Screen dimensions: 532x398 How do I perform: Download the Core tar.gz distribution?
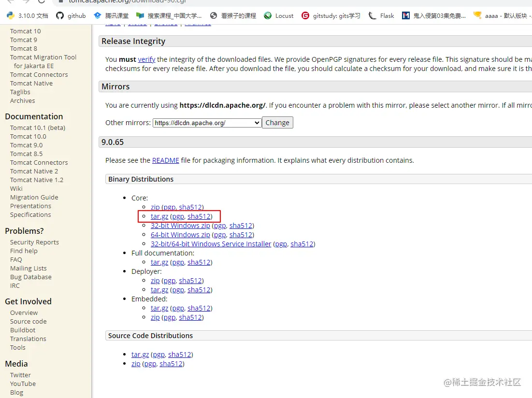[x=159, y=216]
